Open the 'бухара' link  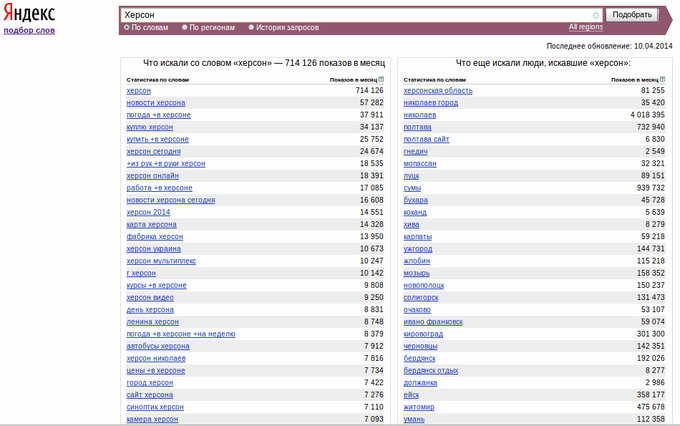coord(415,200)
